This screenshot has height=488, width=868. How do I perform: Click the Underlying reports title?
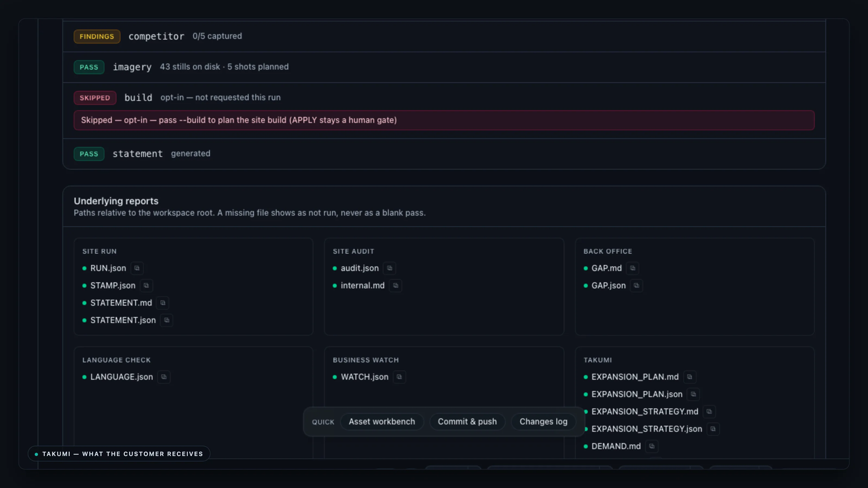(116, 201)
